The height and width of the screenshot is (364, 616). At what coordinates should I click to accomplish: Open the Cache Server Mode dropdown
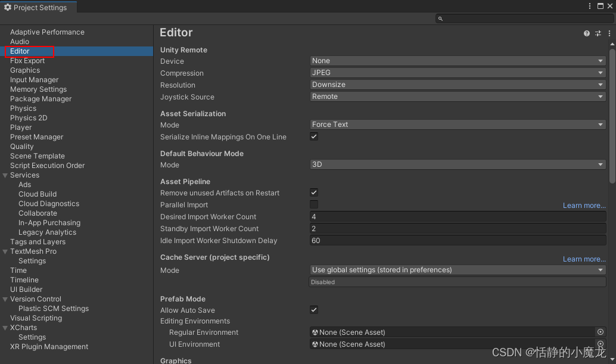(x=458, y=270)
